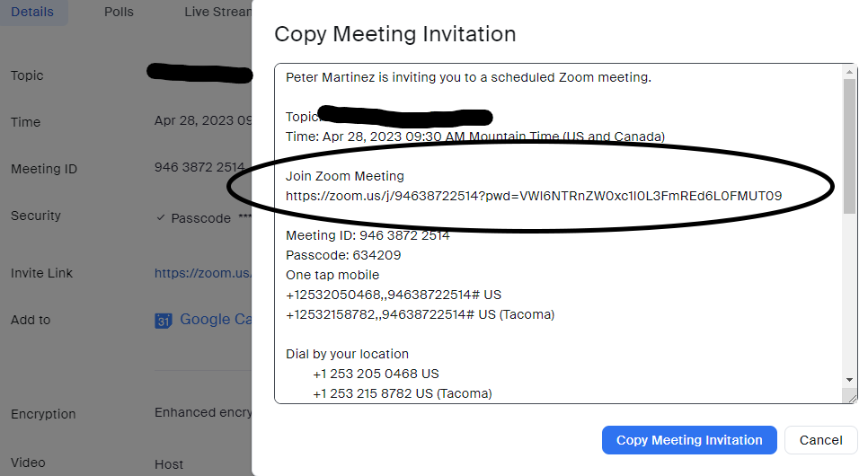Click the Peter Martinez inviting line of text
868x476 pixels.
pyautogui.click(x=468, y=77)
